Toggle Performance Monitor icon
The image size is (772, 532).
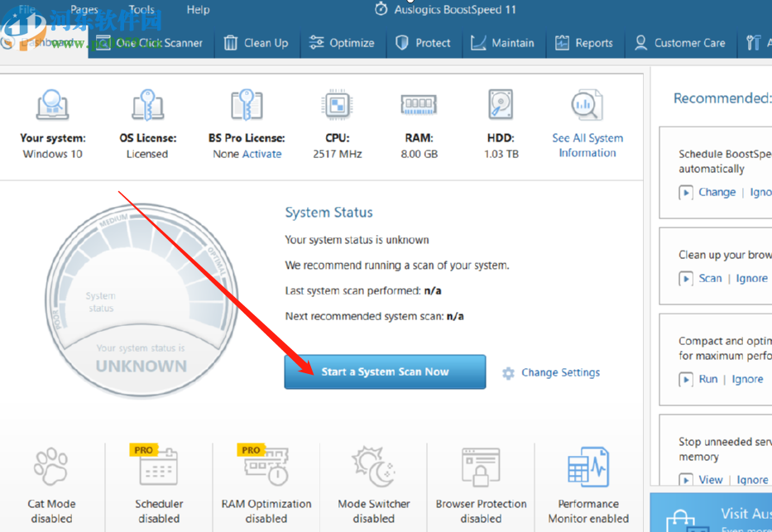pyautogui.click(x=587, y=467)
